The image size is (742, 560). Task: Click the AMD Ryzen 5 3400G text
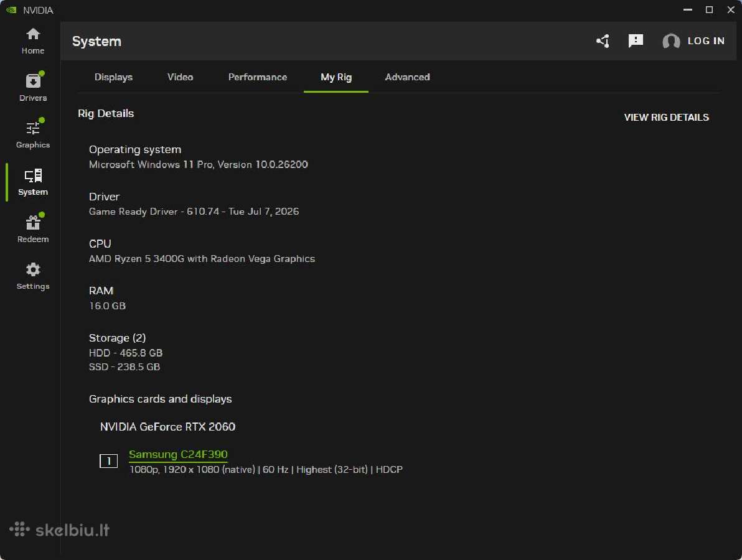point(202,259)
